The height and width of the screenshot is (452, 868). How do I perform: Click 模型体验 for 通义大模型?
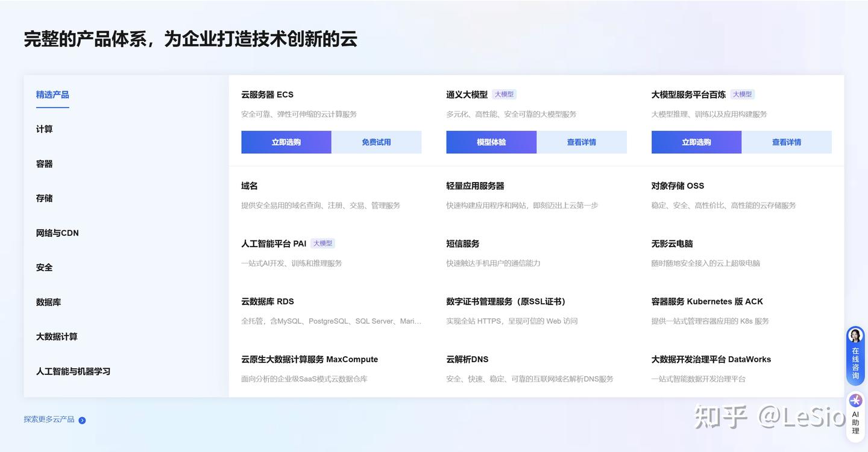[x=491, y=142]
